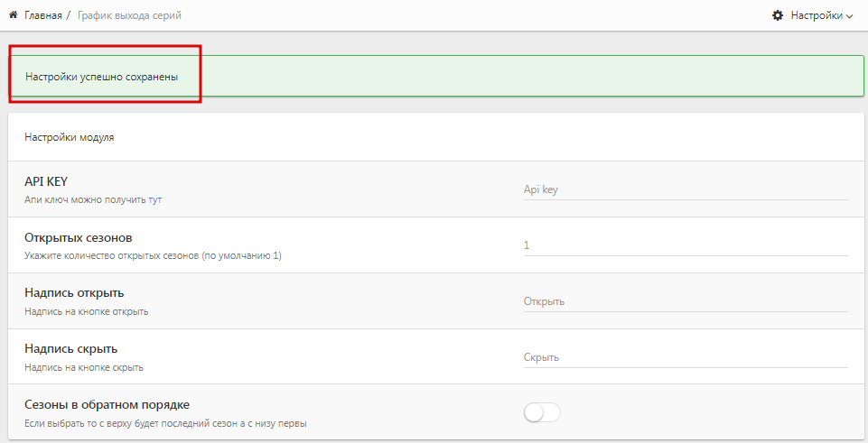Open the тут link for API key
This screenshot has width=868, height=443.
click(155, 199)
